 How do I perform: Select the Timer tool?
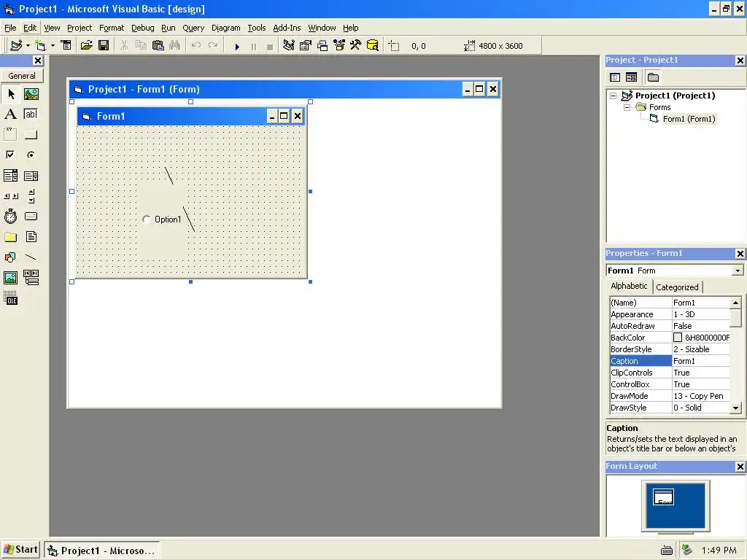(x=10, y=216)
